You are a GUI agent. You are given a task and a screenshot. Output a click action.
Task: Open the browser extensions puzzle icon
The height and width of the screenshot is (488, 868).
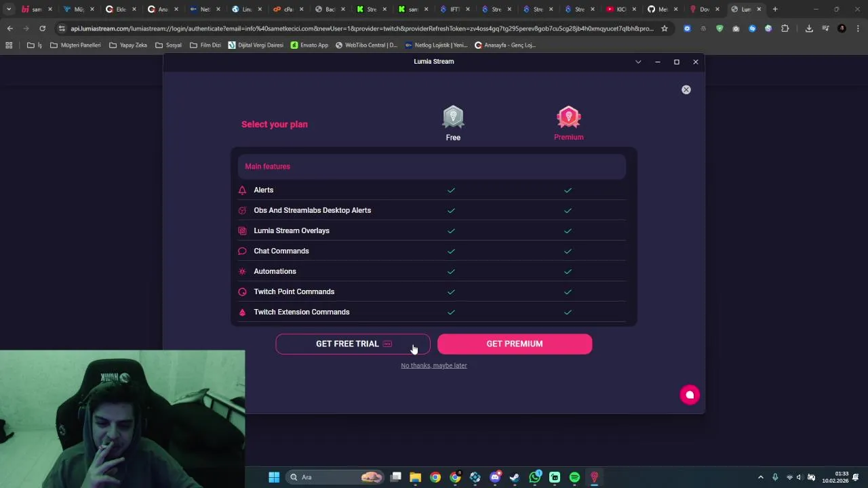(x=785, y=28)
